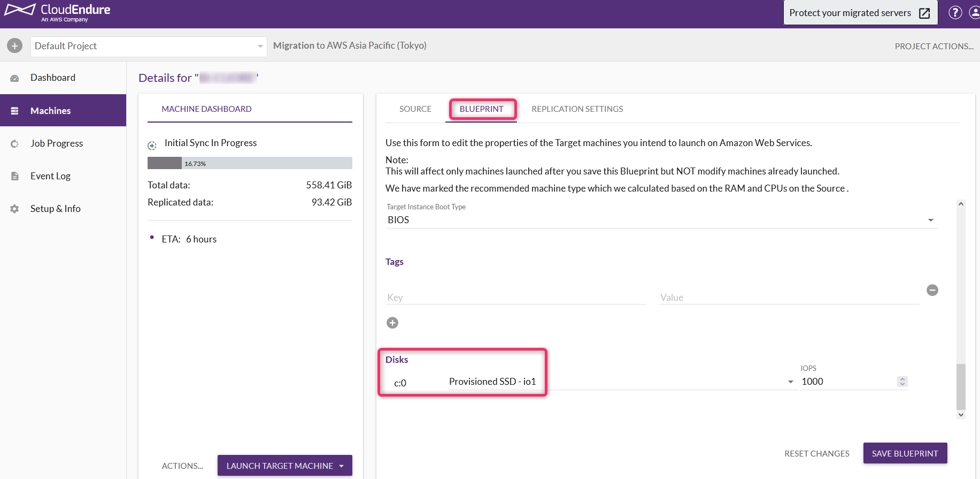Viewport: 980px width, 479px height.
Task: Open the help question mark icon
Action: [x=955, y=12]
